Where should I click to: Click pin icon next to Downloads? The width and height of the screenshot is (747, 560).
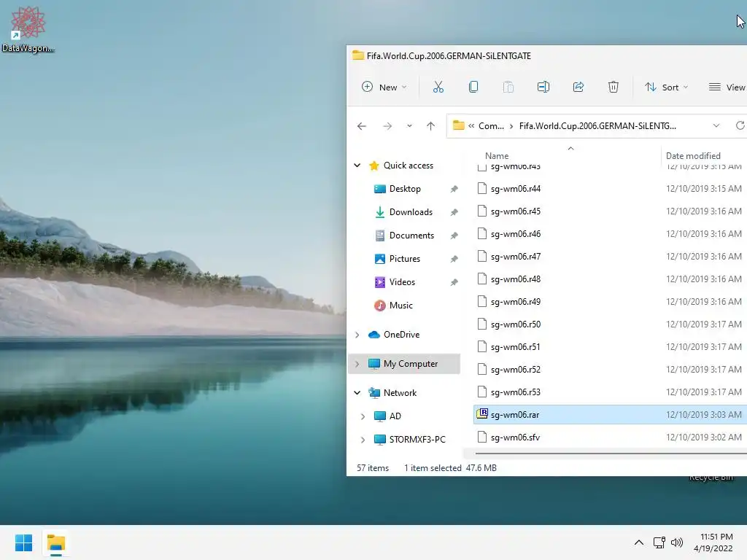[454, 212]
